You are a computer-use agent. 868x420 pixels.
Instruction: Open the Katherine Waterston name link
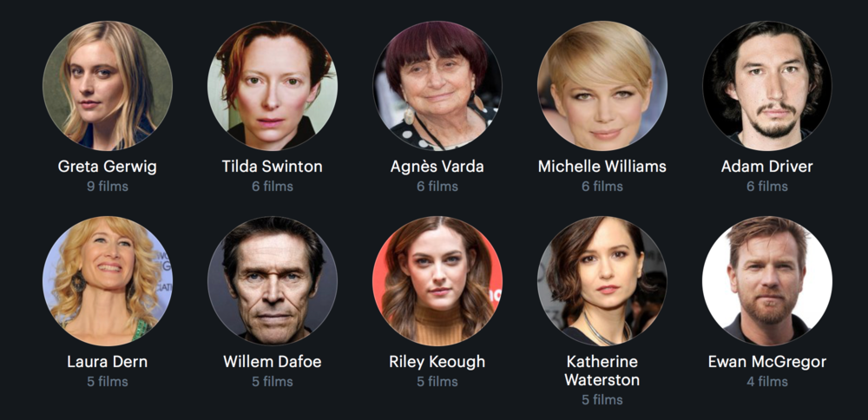coord(602,371)
